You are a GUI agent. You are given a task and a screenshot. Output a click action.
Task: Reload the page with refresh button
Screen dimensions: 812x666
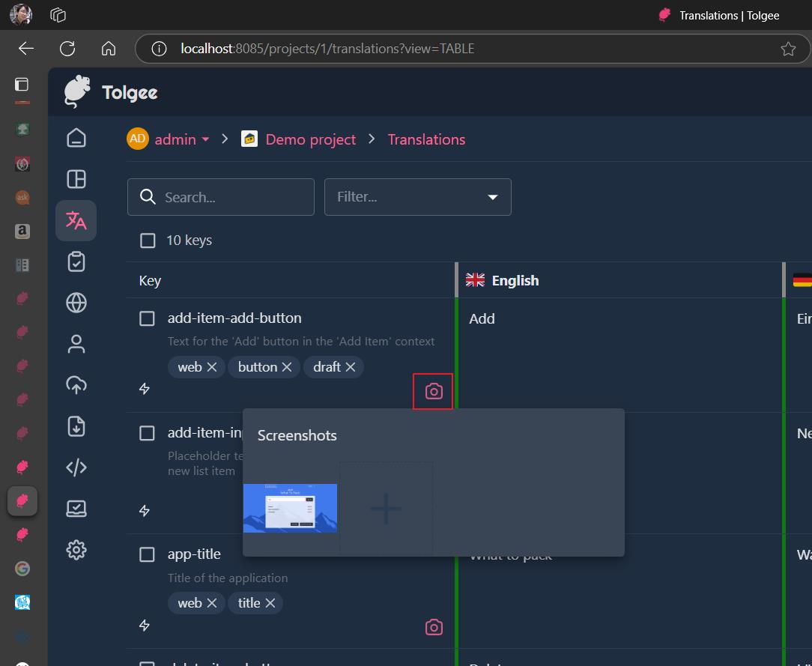[x=67, y=49]
